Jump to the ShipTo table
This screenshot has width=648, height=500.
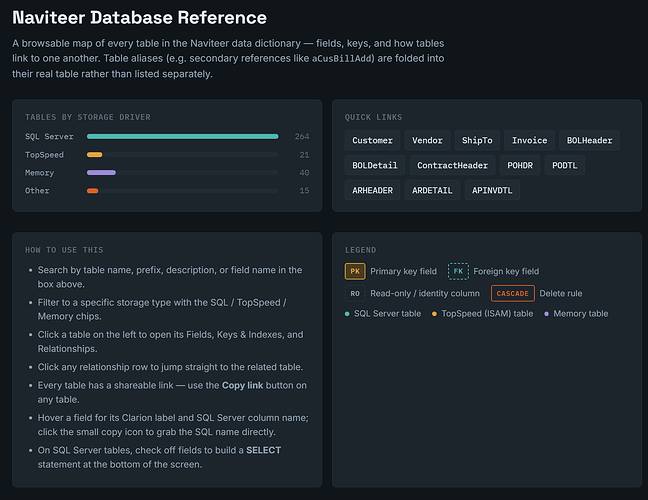pos(477,140)
